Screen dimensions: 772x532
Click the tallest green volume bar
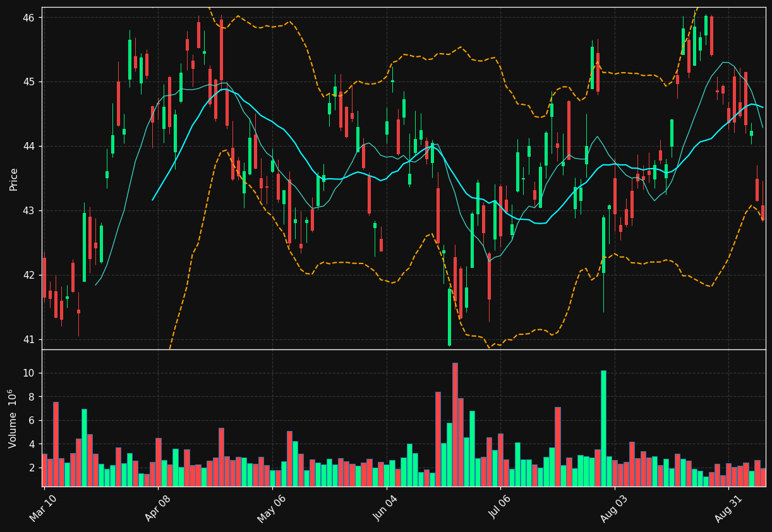tap(603, 428)
